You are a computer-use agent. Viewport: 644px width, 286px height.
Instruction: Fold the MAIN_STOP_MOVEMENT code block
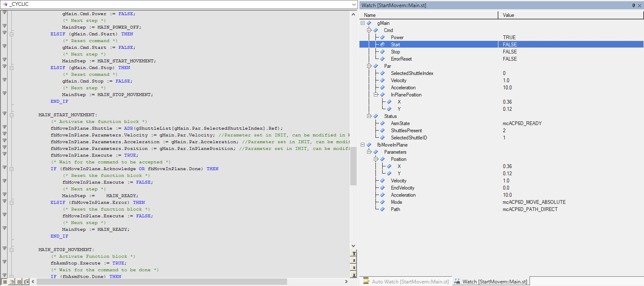tap(12, 249)
